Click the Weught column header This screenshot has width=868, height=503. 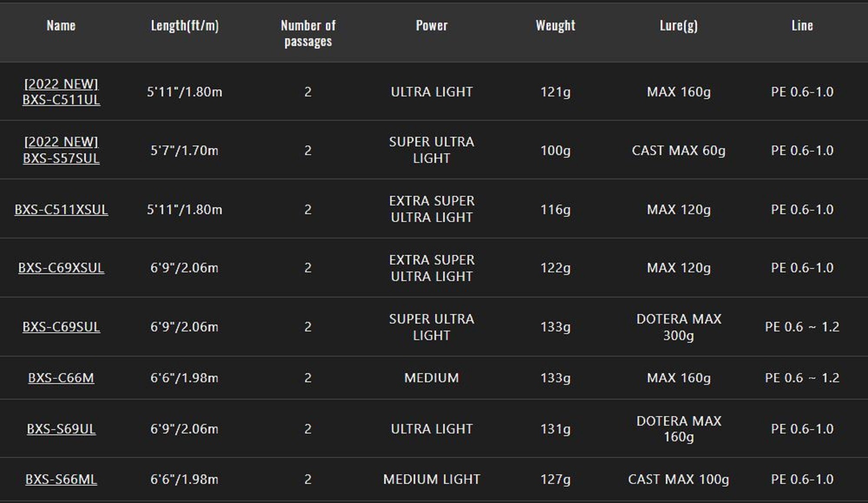click(555, 26)
